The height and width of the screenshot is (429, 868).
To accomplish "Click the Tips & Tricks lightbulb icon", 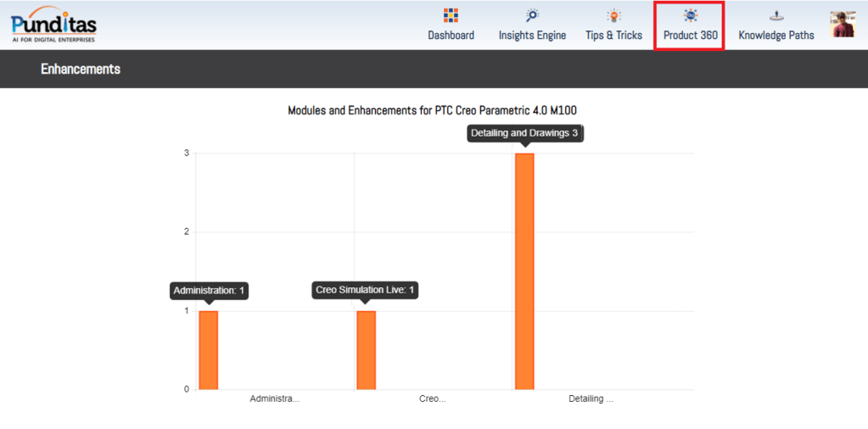I will click(613, 15).
